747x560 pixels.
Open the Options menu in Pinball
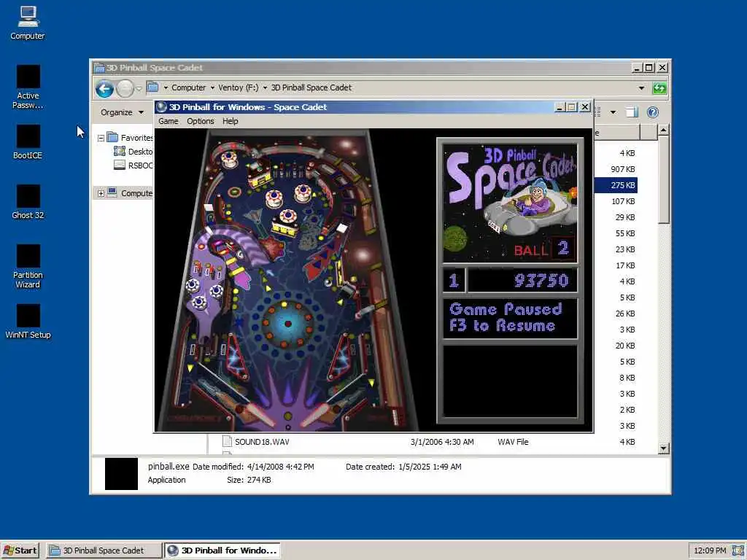[x=200, y=121]
